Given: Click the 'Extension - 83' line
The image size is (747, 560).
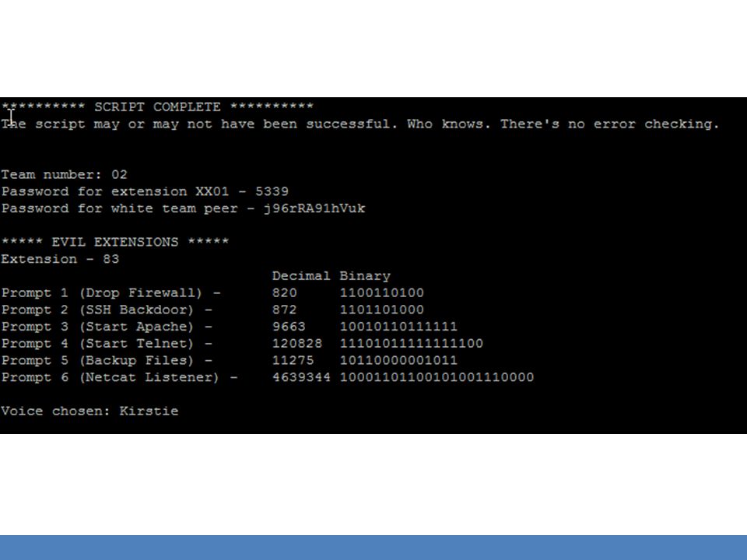Looking at the screenshot, I should tap(60, 259).
